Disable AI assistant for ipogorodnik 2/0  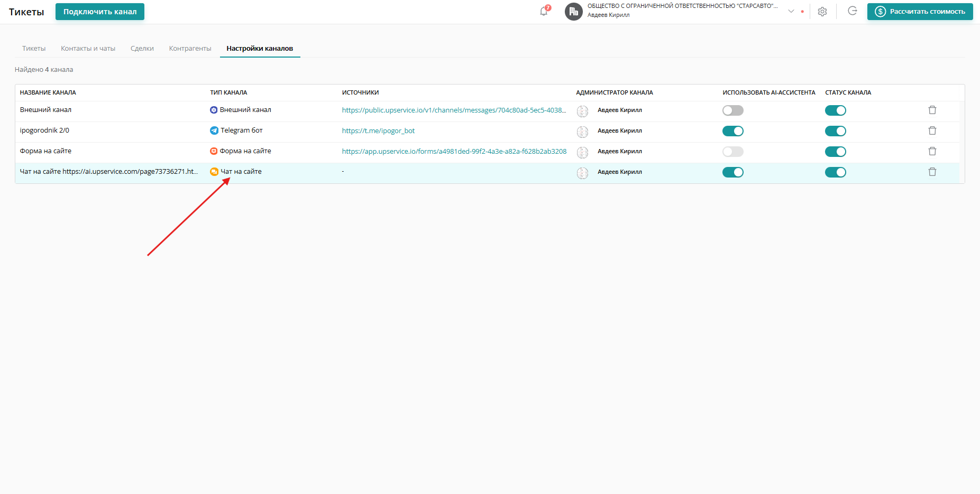(x=733, y=131)
